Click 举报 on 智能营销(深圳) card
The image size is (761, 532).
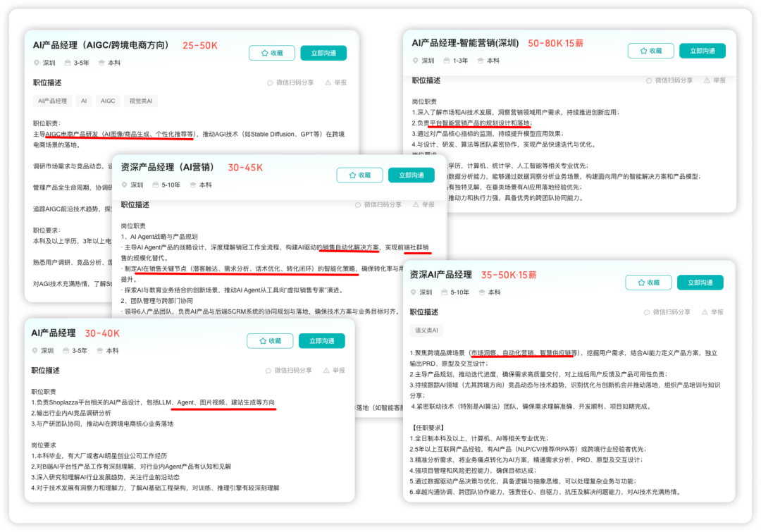(x=715, y=80)
